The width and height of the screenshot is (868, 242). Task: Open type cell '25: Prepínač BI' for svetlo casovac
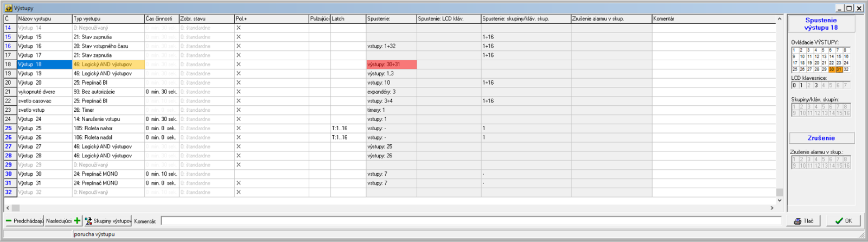pyautogui.click(x=108, y=101)
